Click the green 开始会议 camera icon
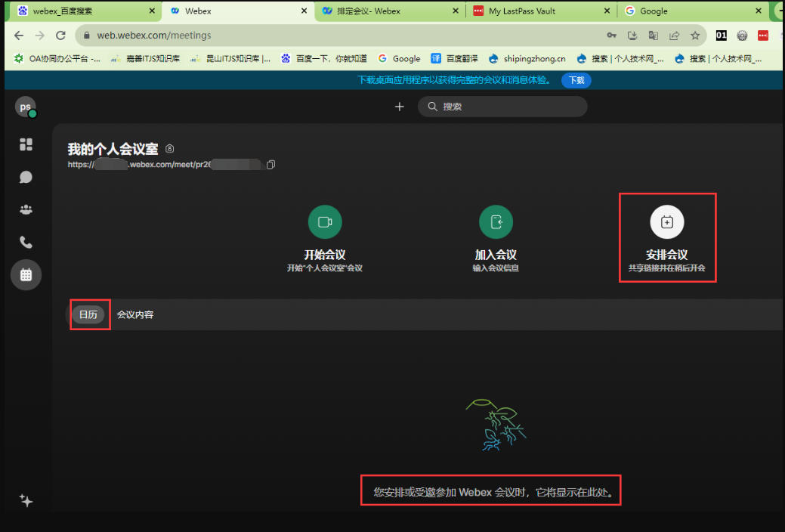The width and height of the screenshot is (785, 532). pyautogui.click(x=325, y=222)
